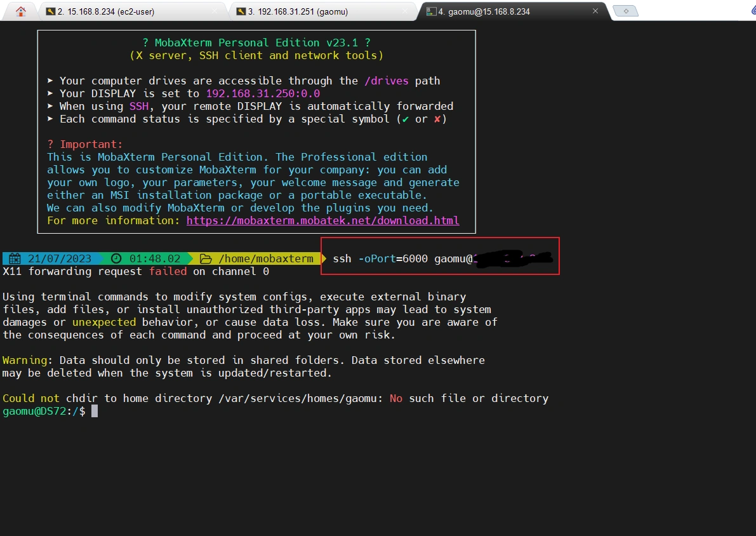The height and width of the screenshot is (536, 756).
Task: Close the gaomu@15.168.8.234 tab
Action: [x=595, y=11]
